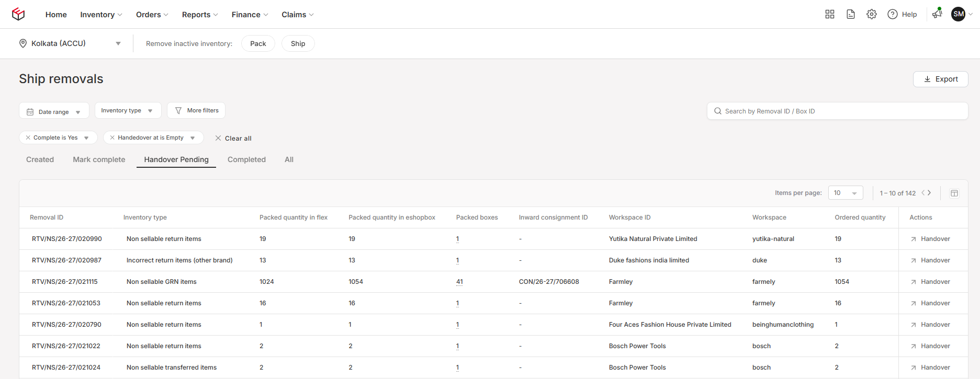Image resolution: width=980 pixels, height=379 pixels.
Task: Click handover arrow icon for RTV/NS/26-27/021022
Action: pyautogui.click(x=914, y=346)
